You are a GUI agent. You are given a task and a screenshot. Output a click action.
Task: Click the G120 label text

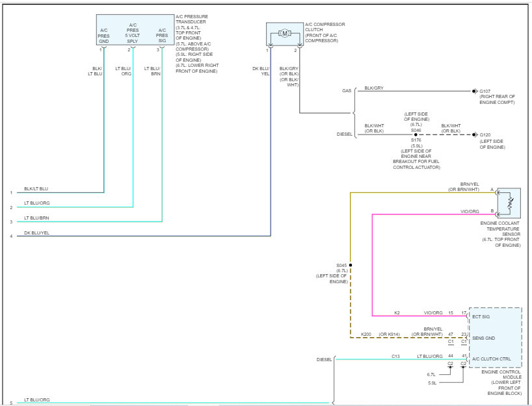click(485, 134)
